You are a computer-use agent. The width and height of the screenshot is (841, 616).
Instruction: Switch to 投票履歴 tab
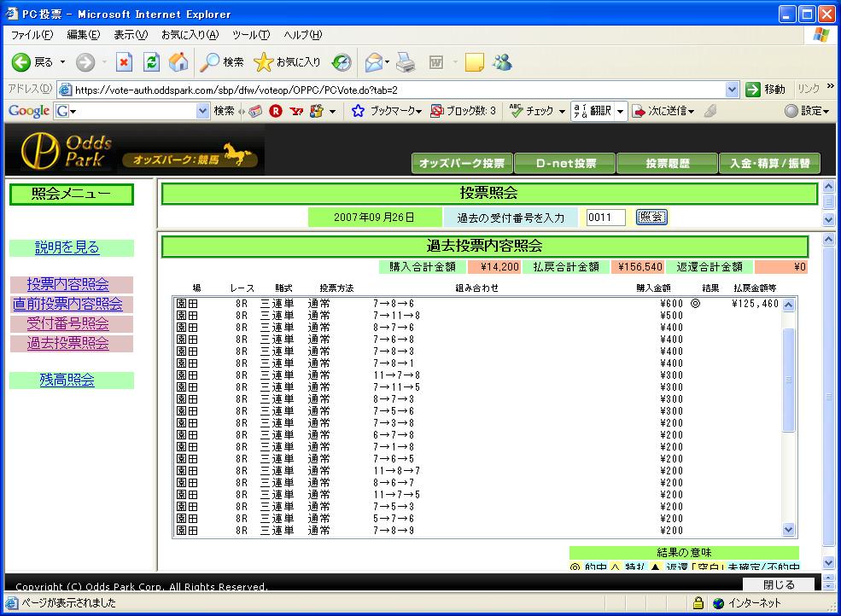pyautogui.click(x=667, y=163)
